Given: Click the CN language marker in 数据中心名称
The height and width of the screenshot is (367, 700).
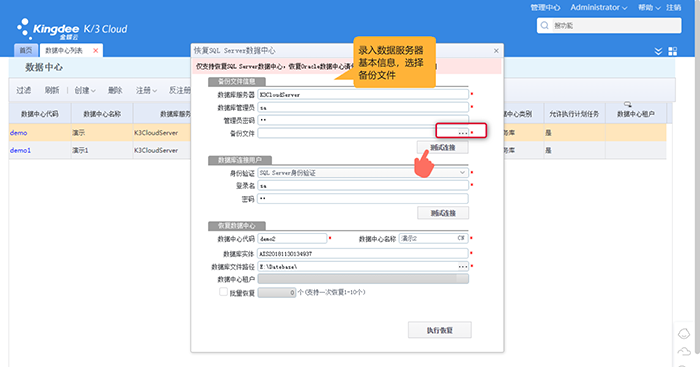Looking at the screenshot, I should tap(461, 238).
